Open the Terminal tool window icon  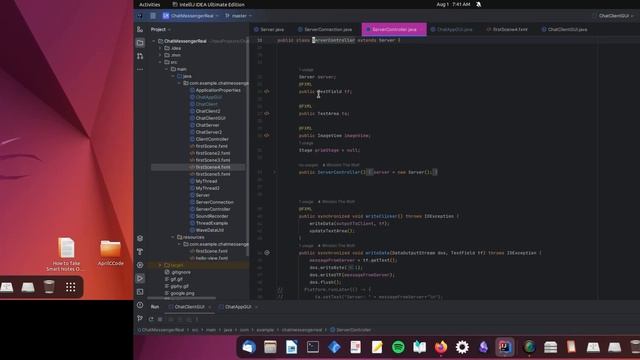click(140, 292)
